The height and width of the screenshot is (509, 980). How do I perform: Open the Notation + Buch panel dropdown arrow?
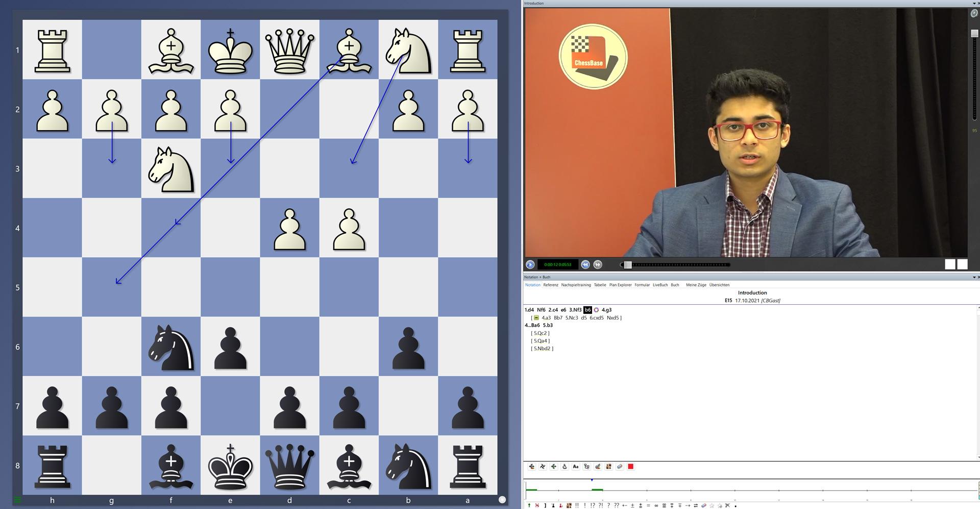[x=974, y=277]
